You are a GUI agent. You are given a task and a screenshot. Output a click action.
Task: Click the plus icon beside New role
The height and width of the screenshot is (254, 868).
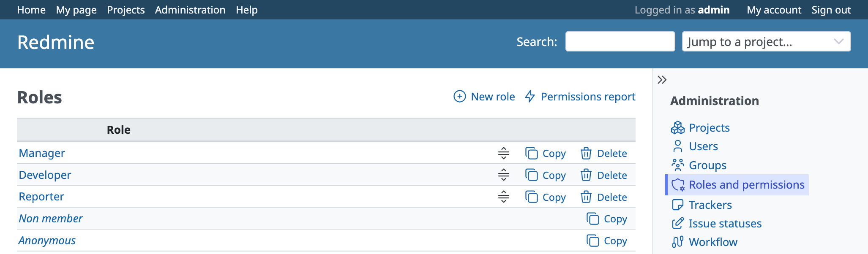[x=459, y=97]
